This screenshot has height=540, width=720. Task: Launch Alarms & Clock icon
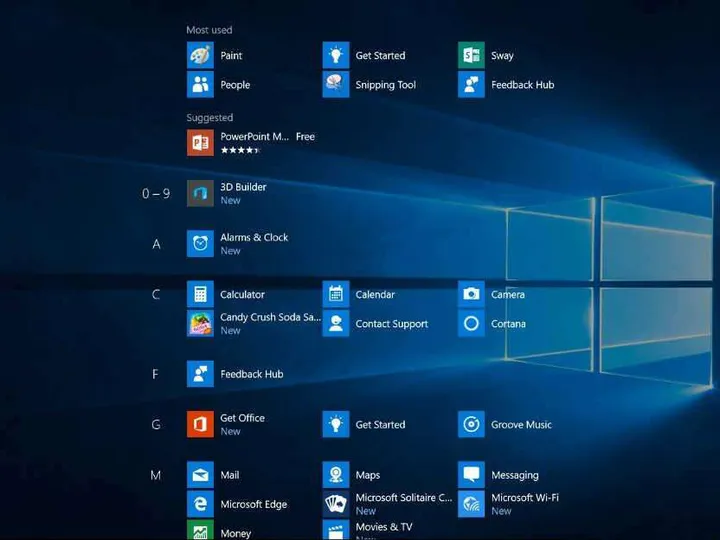200,244
